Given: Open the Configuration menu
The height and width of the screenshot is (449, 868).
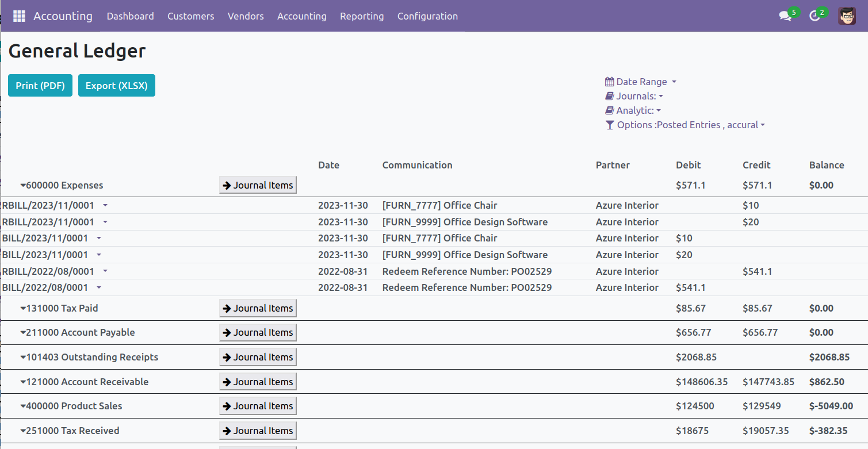Looking at the screenshot, I should (427, 16).
